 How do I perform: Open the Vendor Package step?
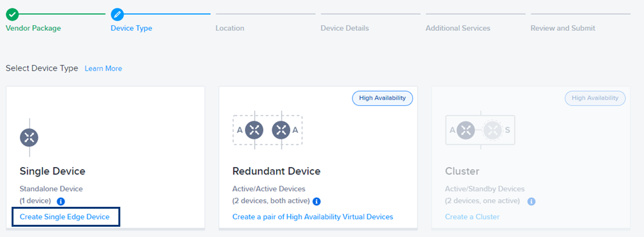tap(33, 28)
